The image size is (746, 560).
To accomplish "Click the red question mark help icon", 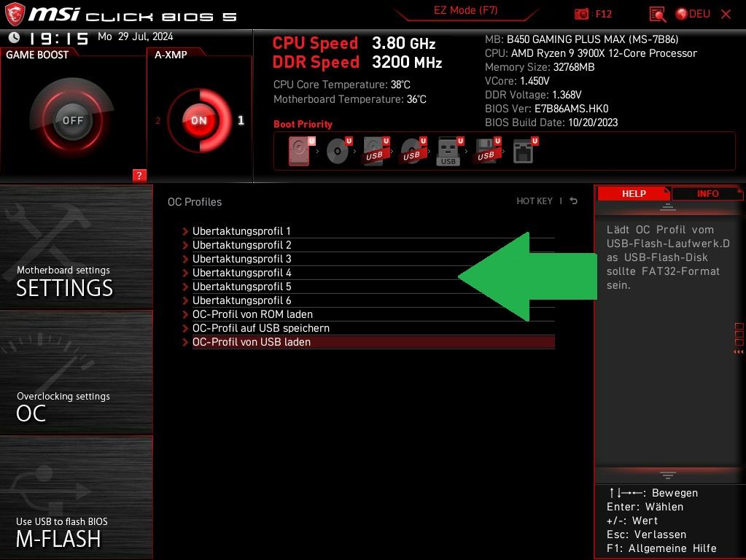I will point(139,176).
